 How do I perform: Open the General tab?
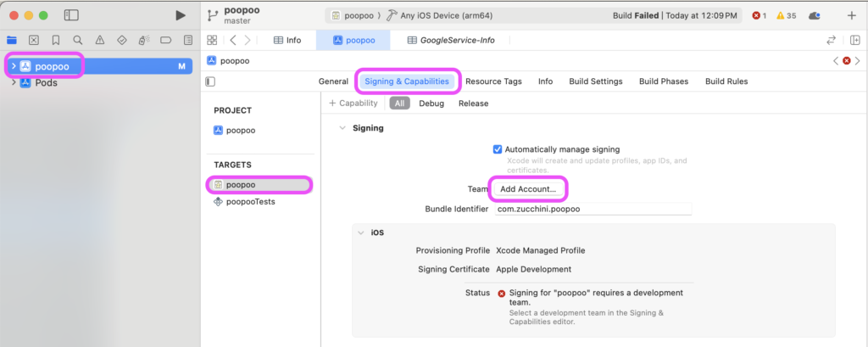(x=333, y=81)
